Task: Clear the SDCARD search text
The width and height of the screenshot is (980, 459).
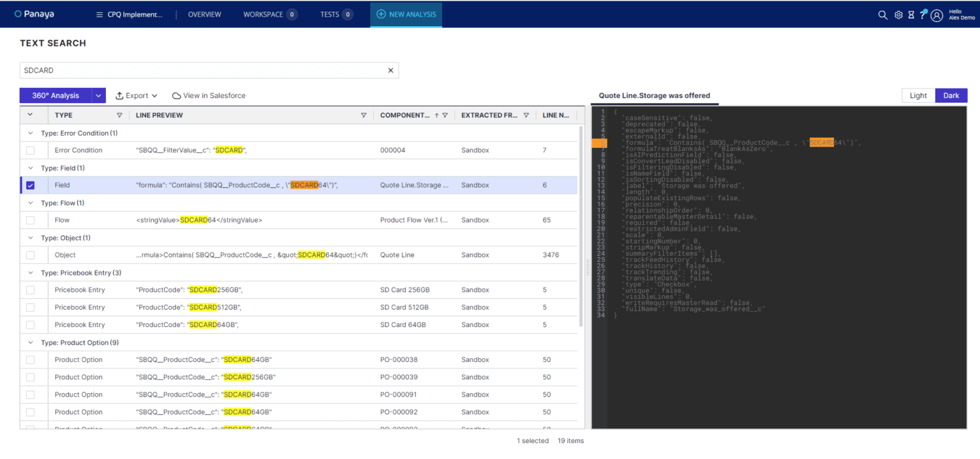Action: point(390,70)
